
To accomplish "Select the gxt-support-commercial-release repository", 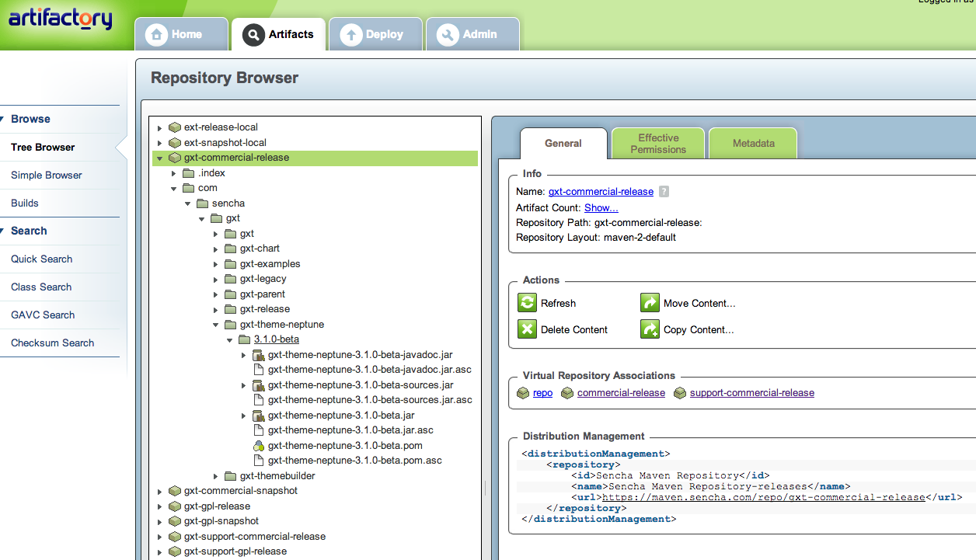I will (x=255, y=537).
